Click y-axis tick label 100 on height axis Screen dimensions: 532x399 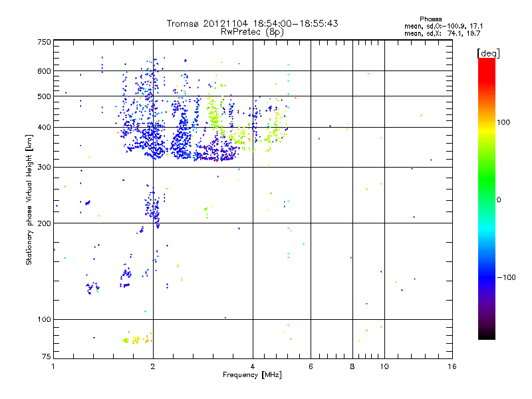click(44, 320)
